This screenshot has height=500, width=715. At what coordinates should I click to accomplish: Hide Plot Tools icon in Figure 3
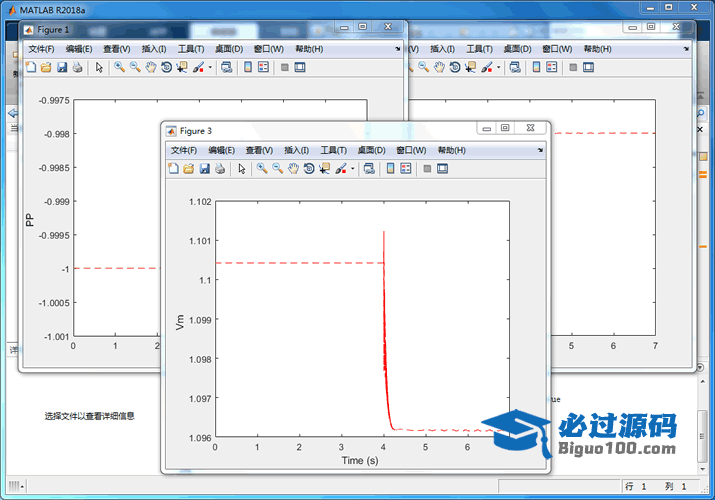[x=427, y=169]
